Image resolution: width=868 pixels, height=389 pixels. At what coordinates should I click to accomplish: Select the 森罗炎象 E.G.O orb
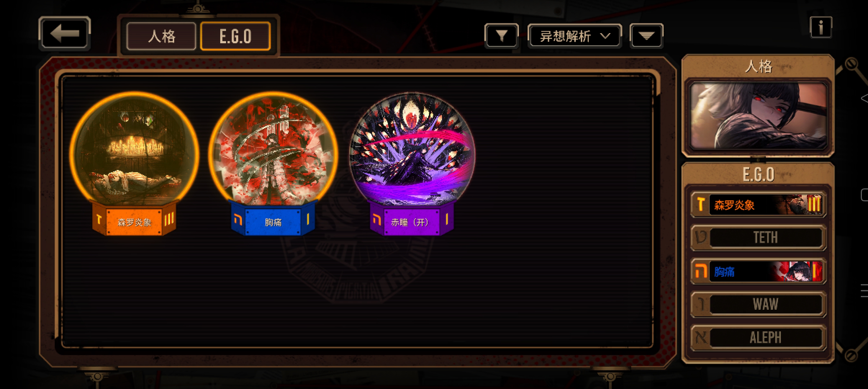[134, 148]
